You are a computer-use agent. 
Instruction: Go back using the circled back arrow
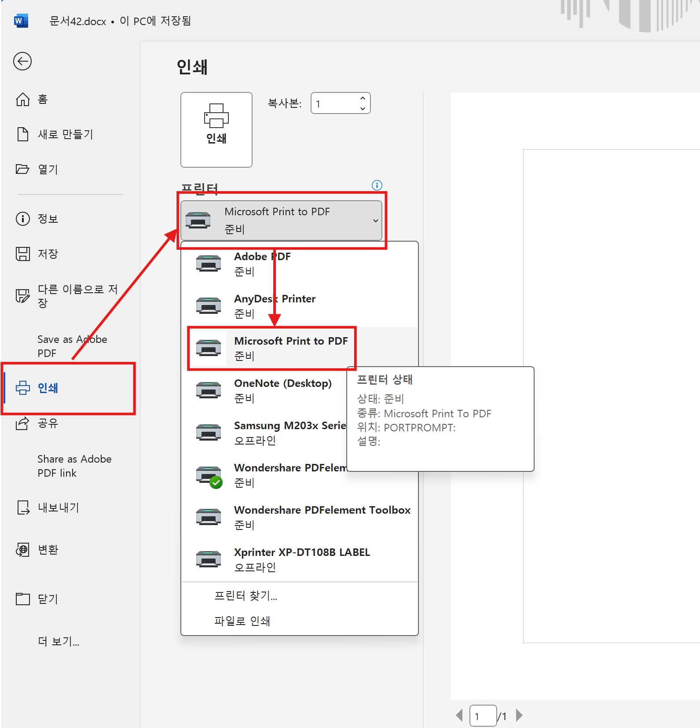point(22,61)
